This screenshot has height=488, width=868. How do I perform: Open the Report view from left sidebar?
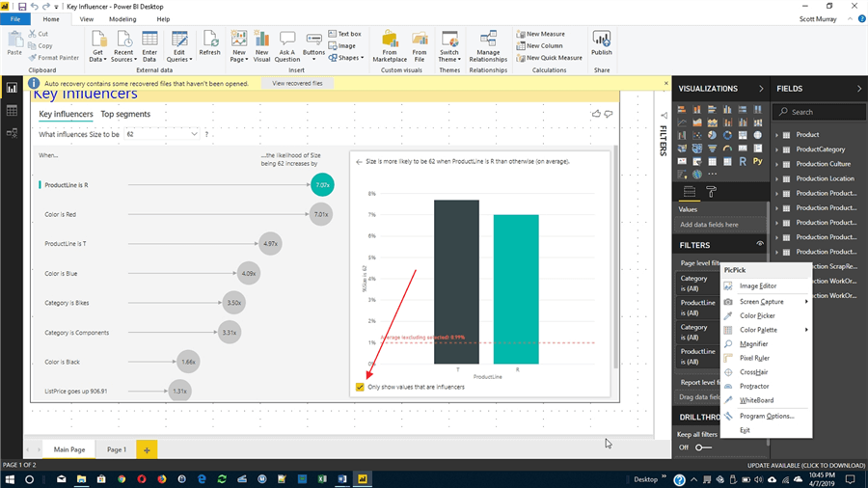[x=12, y=88]
